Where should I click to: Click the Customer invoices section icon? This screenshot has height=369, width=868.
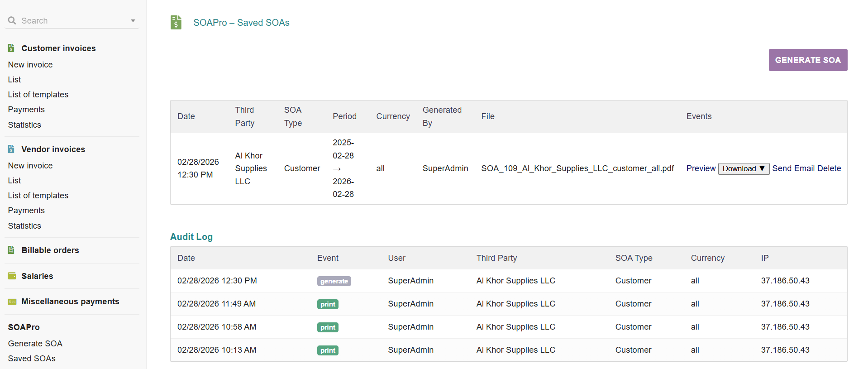[x=11, y=48]
